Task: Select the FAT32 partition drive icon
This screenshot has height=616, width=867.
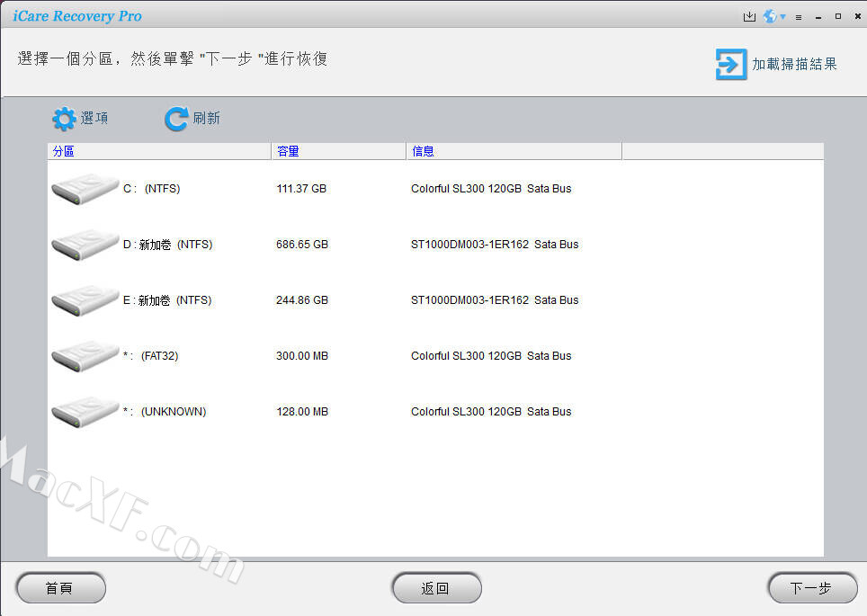Action: point(85,356)
